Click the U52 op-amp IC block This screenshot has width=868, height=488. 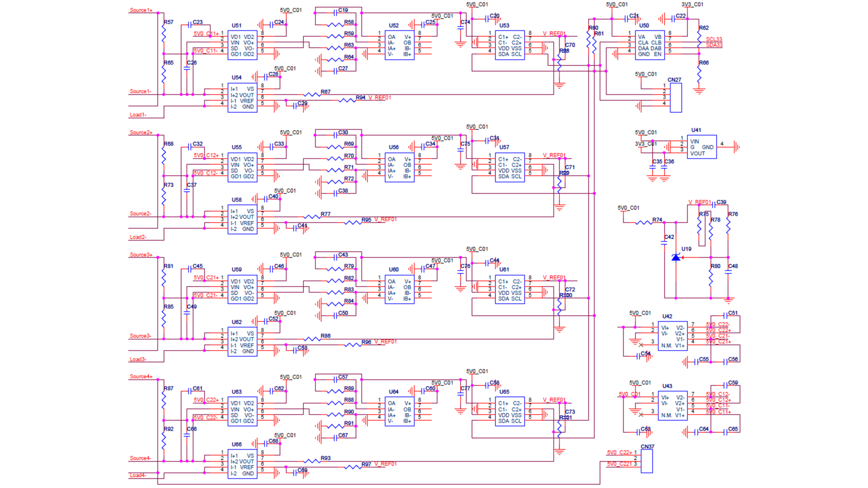pos(399,45)
